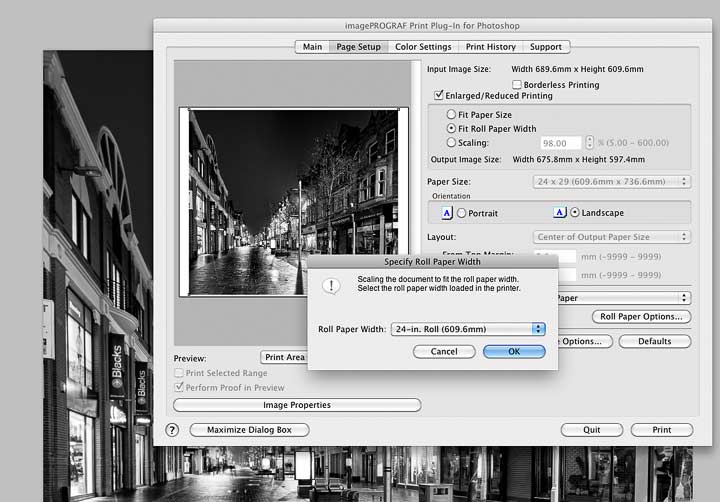720x502 pixels.
Task: Confirm roll width with OK button
Action: pos(514,351)
